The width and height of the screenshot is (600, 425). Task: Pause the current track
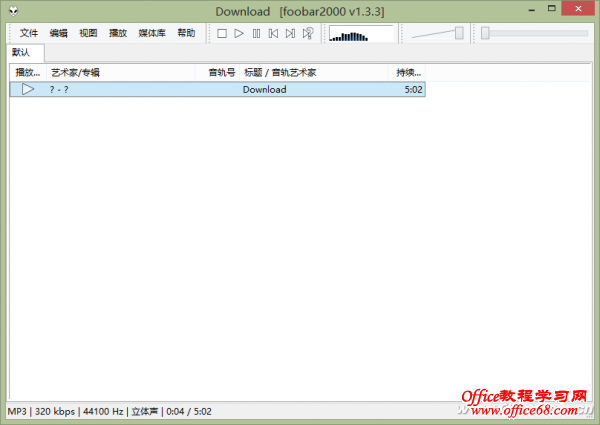tap(256, 34)
